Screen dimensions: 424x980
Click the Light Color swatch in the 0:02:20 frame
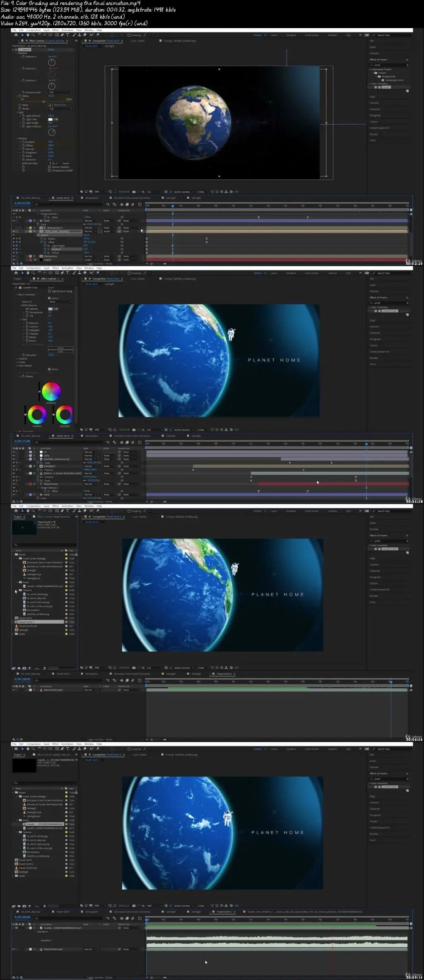coord(51,120)
